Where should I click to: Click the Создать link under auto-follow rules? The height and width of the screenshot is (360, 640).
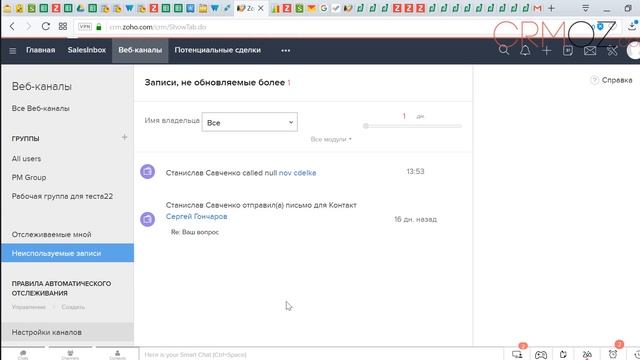pyautogui.click(x=73, y=307)
